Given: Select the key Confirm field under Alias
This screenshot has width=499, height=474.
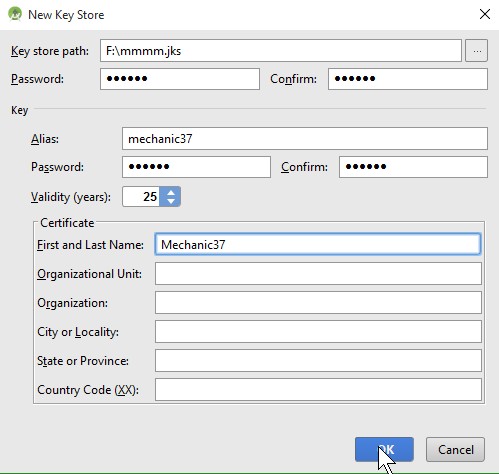Looking at the screenshot, I should coord(413,167).
